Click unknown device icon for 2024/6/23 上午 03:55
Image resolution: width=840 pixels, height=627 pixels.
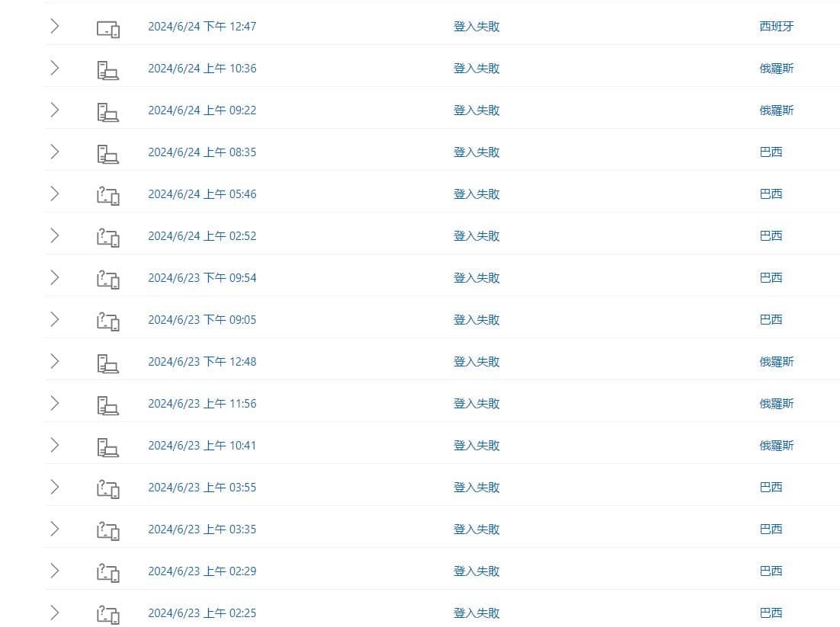click(108, 489)
